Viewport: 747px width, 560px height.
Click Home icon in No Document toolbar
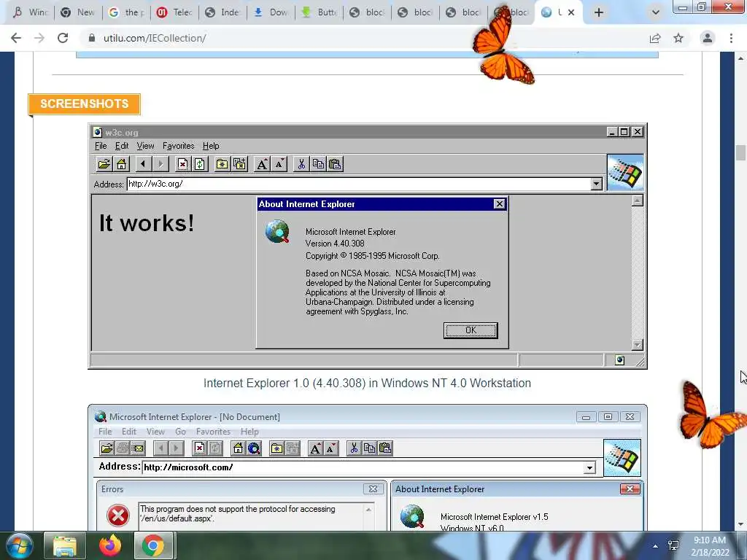pos(238,448)
